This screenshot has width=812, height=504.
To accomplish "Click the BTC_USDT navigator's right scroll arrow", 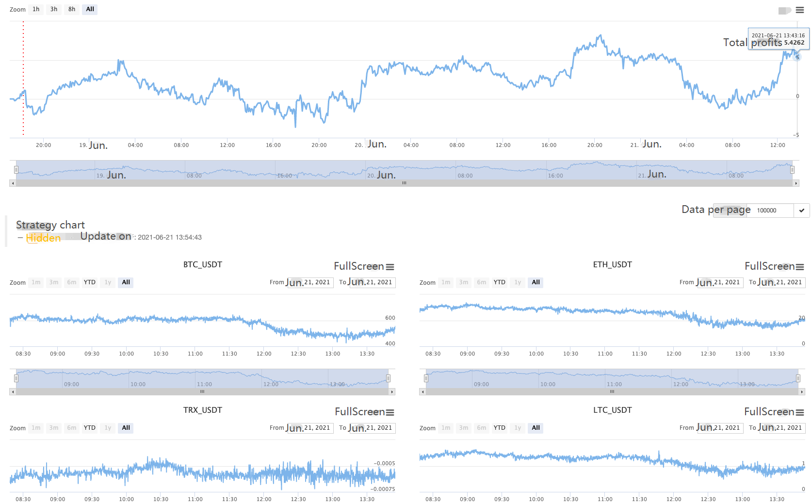I will [x=392, y=391].
